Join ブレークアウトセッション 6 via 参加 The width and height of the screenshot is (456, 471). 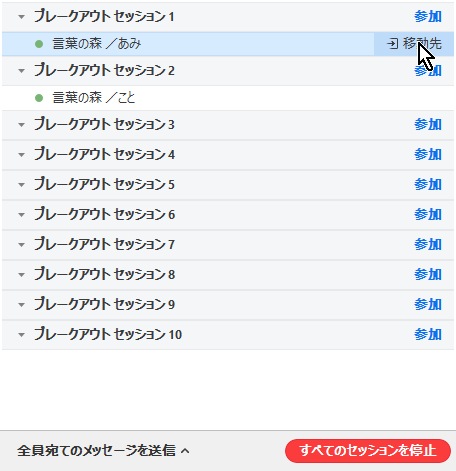(x=428, y=214)
